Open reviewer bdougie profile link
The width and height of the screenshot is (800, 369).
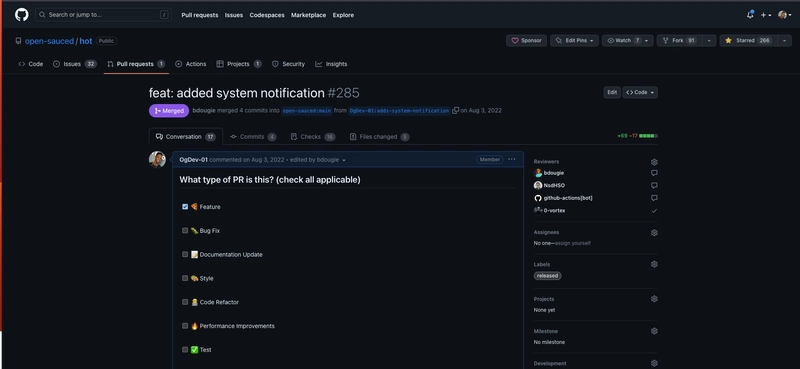click(x=554, y=173)
